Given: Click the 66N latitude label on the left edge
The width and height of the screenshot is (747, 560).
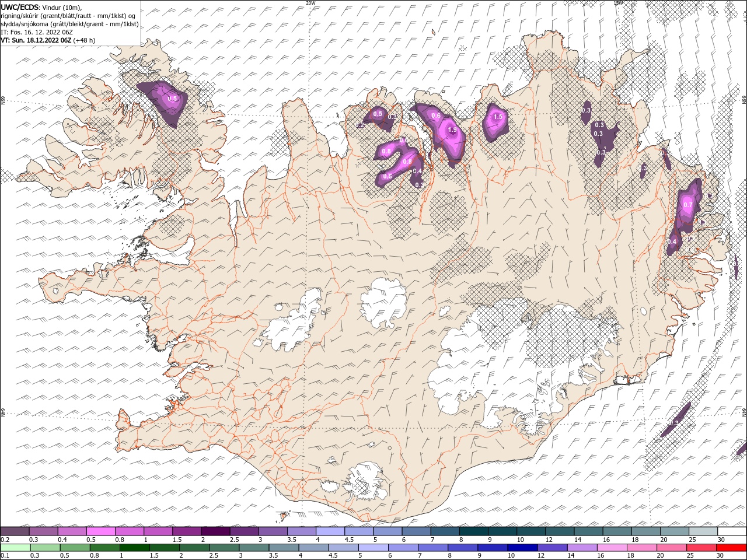Looking at the screenshot, I should pyautogui.click(x=2, y=100).
